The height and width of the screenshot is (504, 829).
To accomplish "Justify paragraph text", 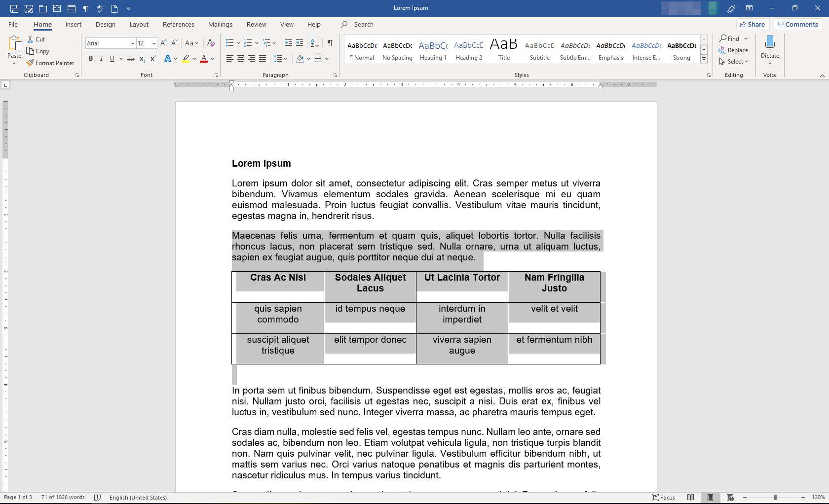I will click(x=263, y=59).
